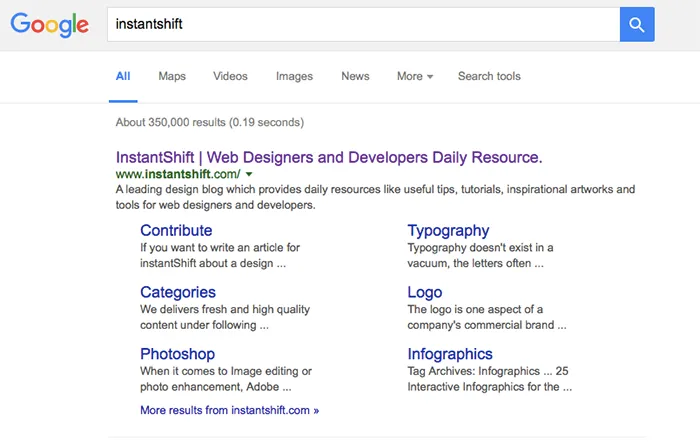Image resolution: width=700 pixels, height=448 pixels.
Task: Switch to the Videos tab
Action: [x=230, y=76]
